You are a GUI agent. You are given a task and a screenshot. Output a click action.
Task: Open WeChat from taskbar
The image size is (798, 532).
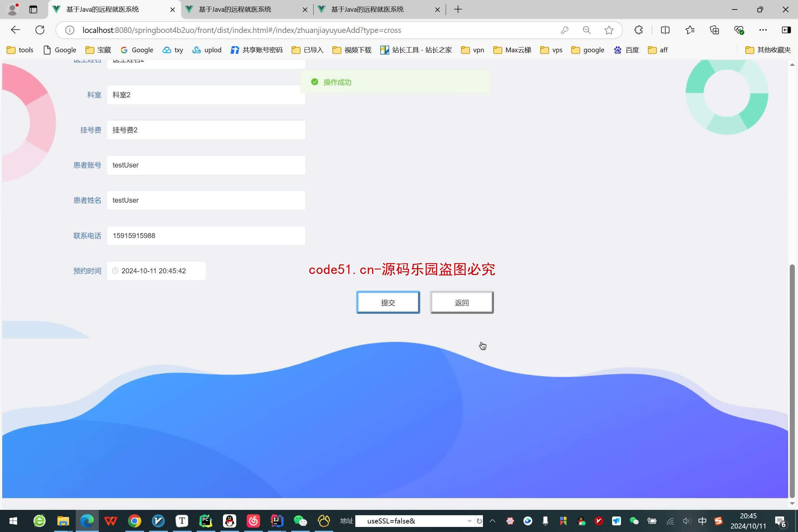coord(300,521)
